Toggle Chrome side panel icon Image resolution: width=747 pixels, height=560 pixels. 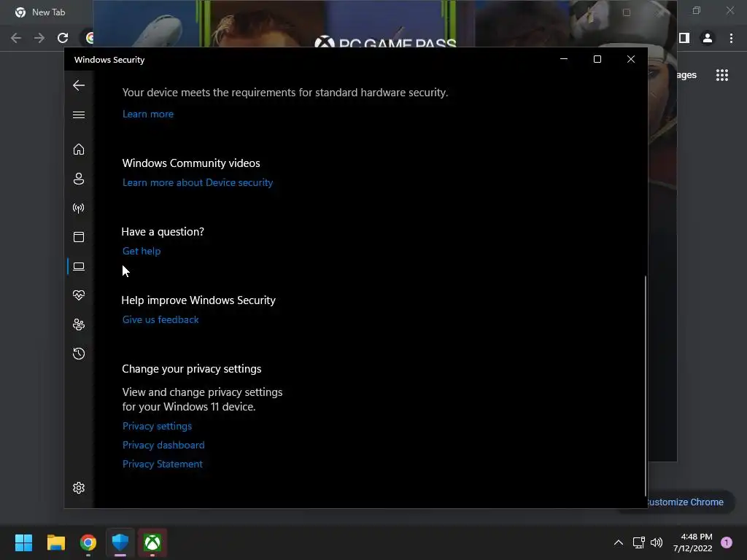pyautogui.click(x=684, y=38)
